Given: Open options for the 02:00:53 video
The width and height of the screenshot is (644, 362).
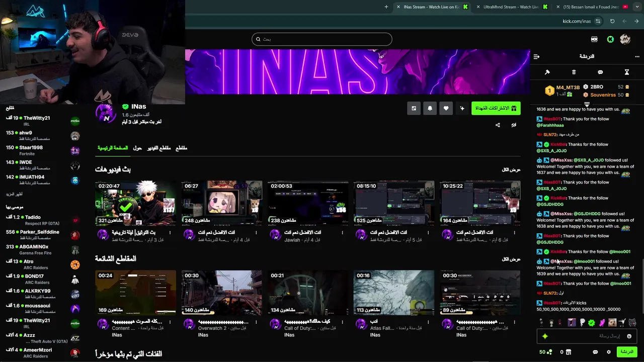Looking at the screenshot, I should tap(342, 233).
